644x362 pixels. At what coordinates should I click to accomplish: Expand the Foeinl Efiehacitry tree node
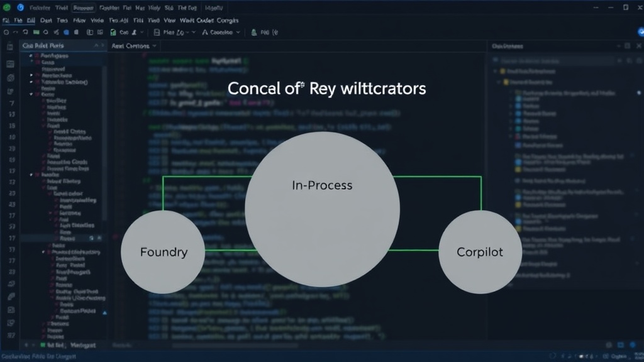(43, 252)
